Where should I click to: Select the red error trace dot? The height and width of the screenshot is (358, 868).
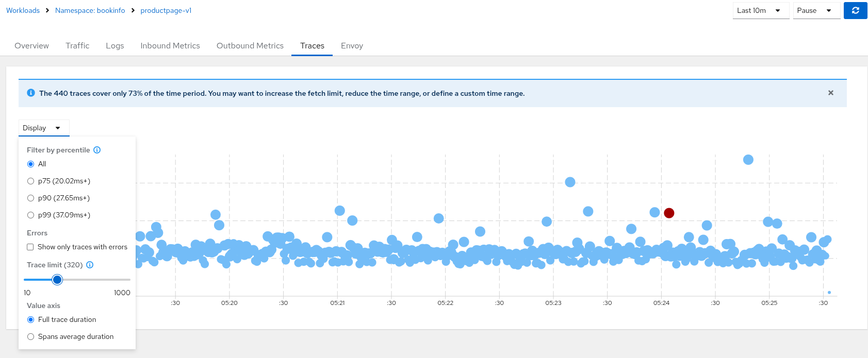point(669,213)
